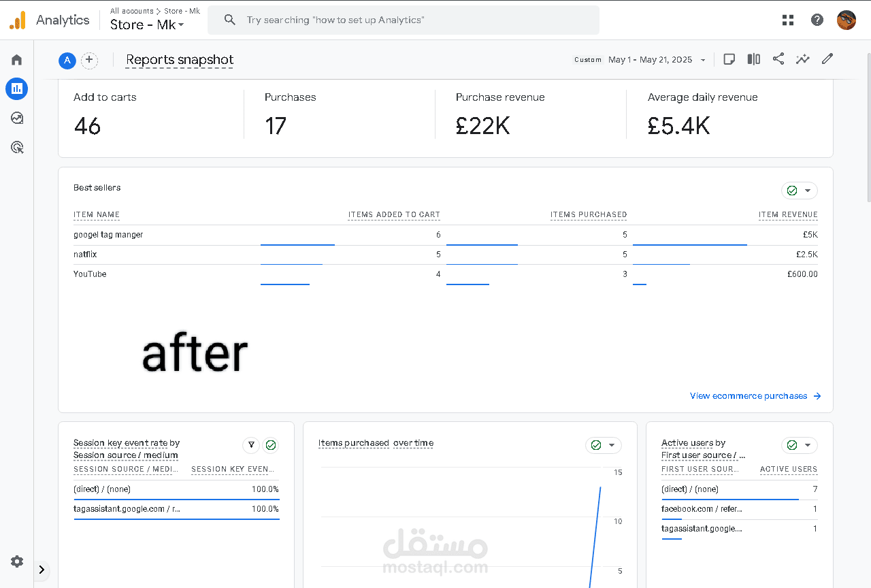Open the annotations note icon
Image resolution: width=871 pixels, height=588 pixels.
coord(729,59)
